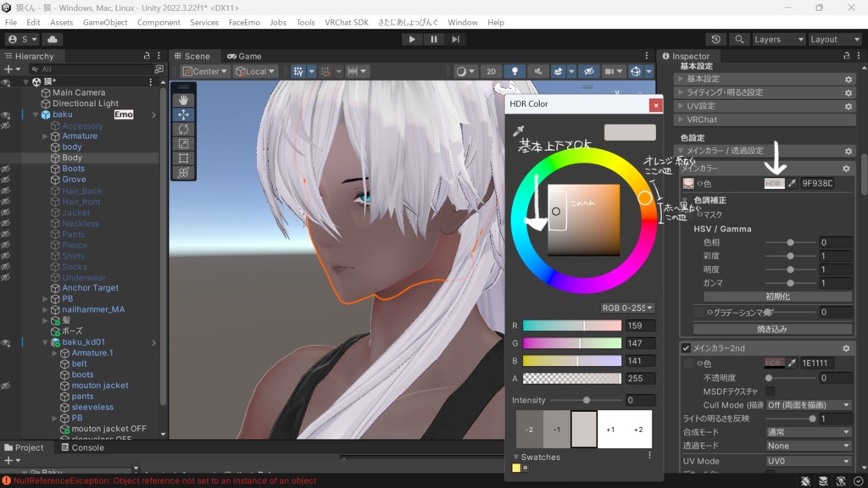Toggle the 2D scene view button
Screen dimensions: 868x488
(x=491, y=72)
